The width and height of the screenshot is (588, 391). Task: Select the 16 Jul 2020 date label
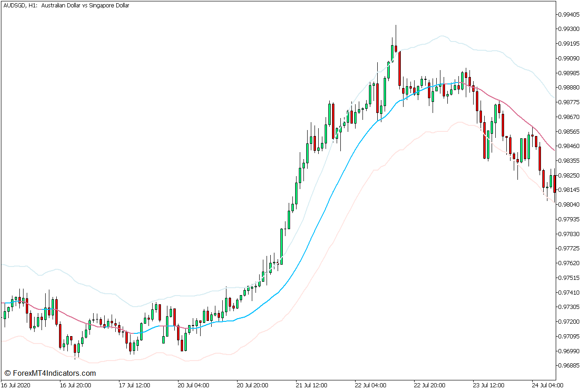(x=15, y=385)
